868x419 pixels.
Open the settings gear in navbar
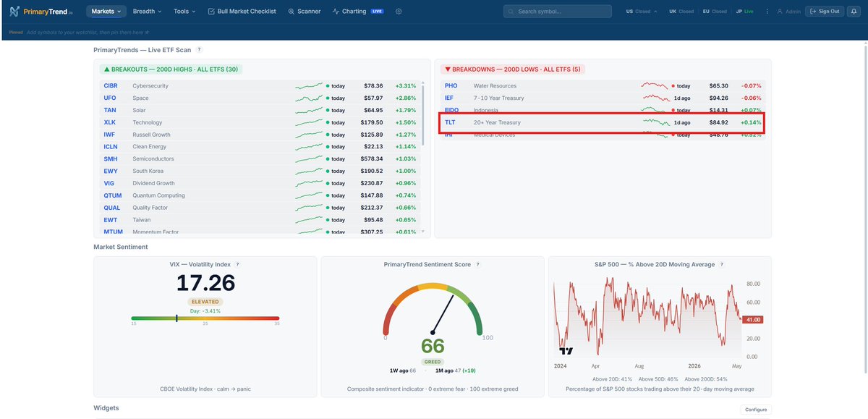pyautogui.click(x=399, y=12)
